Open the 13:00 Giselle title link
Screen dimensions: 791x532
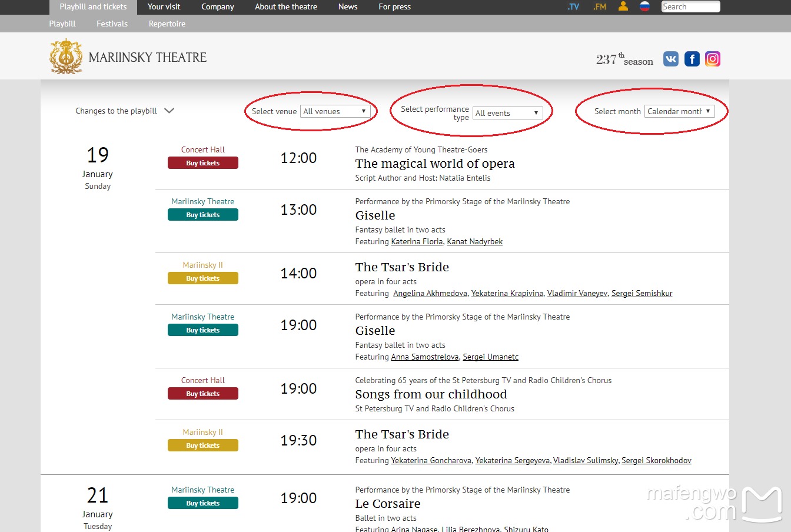[x=375, y=215]
